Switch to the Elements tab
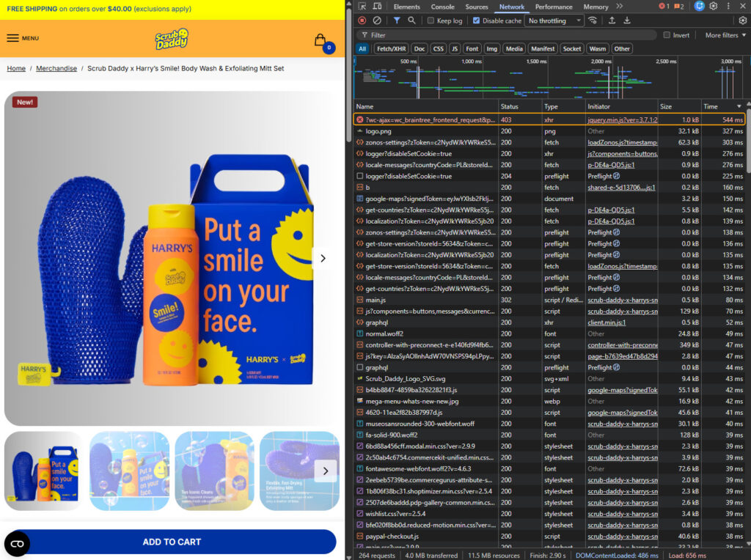This screenshot has height=560, width=751. (x=406, y=7)
